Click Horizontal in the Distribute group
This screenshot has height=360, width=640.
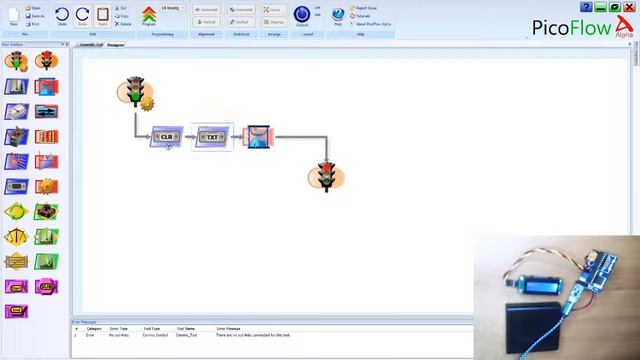[x=241, y=10]
